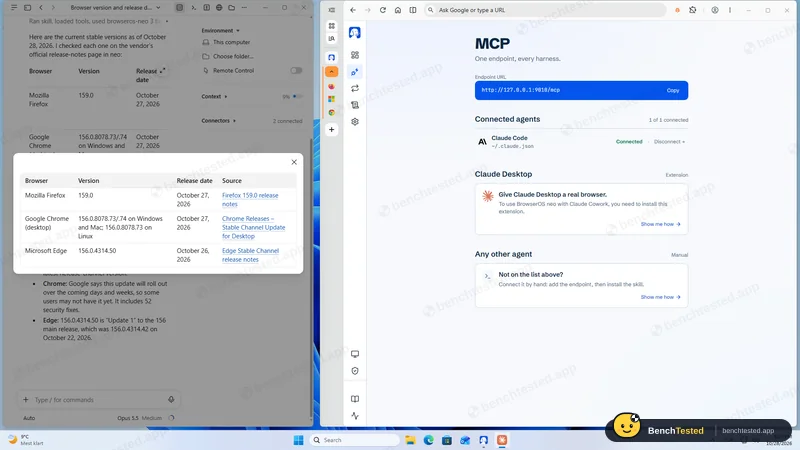Click Choose folder option
This screenshot has width=800, height=450.
228,57
